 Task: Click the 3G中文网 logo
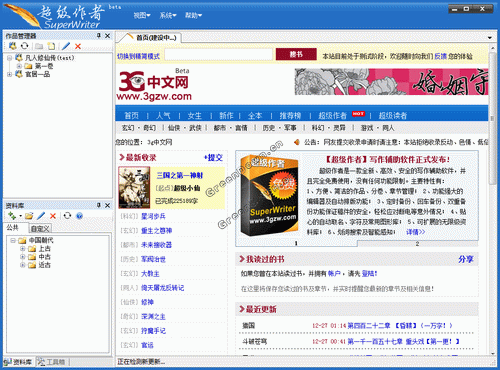coord(154,84)
